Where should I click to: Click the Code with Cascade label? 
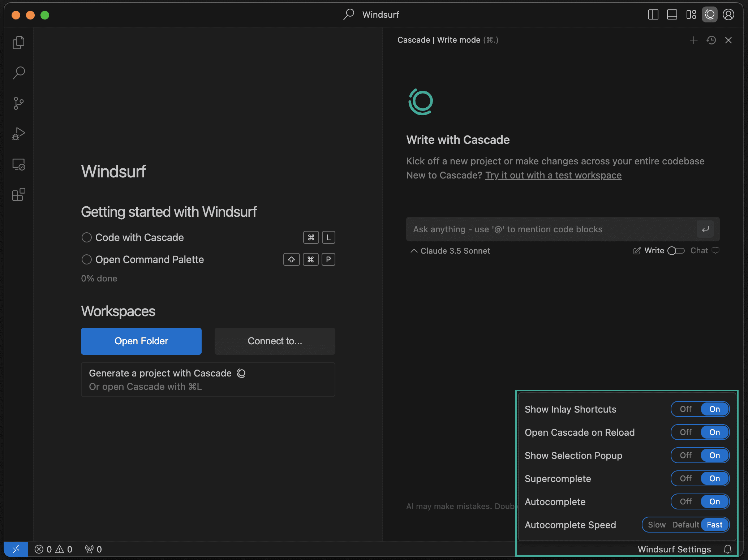pyautogui.click(x=139, y=237)
